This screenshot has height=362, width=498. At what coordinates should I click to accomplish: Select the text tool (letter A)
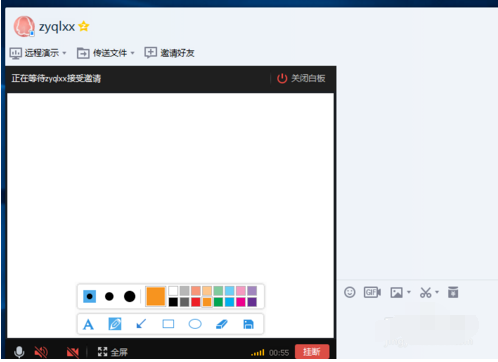pos(88,324)
